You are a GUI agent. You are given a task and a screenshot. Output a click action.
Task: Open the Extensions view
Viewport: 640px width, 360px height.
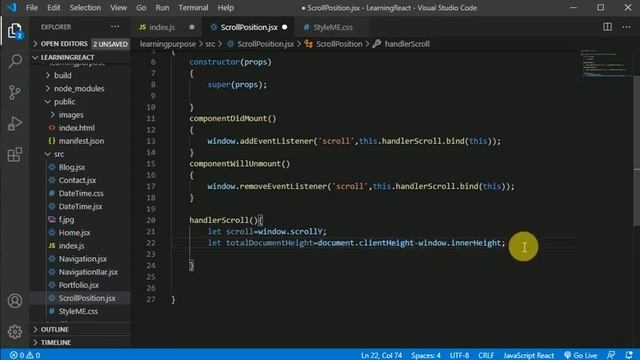pos(15,154)
